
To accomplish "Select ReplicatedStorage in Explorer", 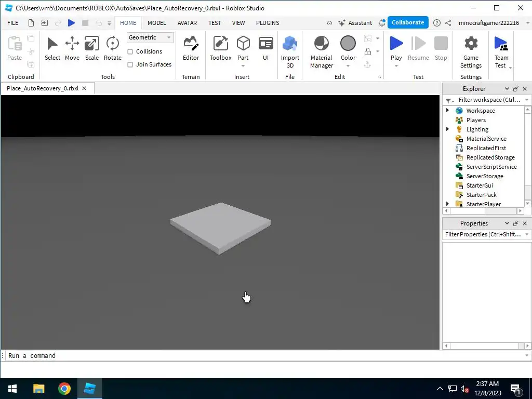I will click(490, 157).
